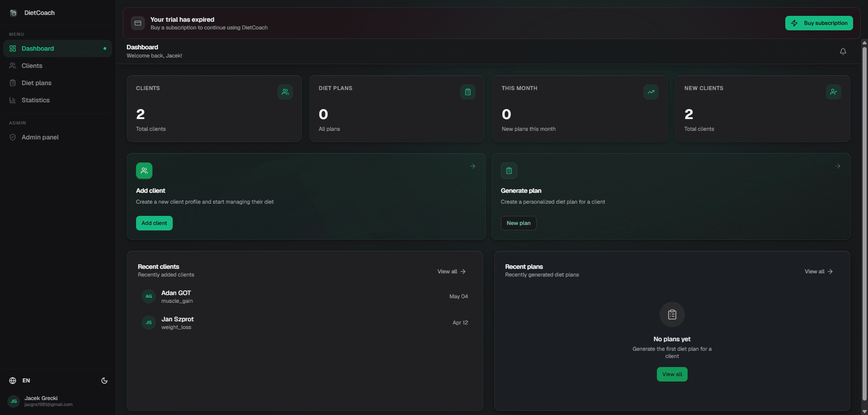Image resolution: width=868 pixels, height=415 pixels.
Task: Click the Dashboard grid icon in sidebar
Action: pyautogui.click(x=13, y=48)
